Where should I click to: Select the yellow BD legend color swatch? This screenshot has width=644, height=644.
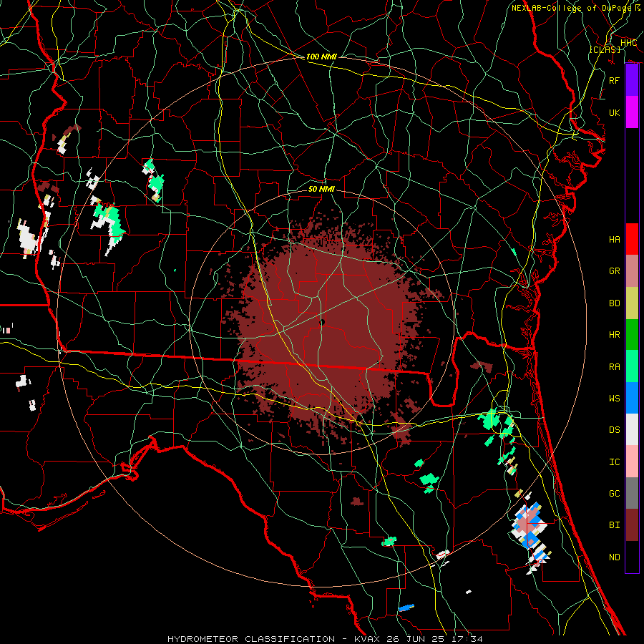pyautogui.click(x=632, y=303)
